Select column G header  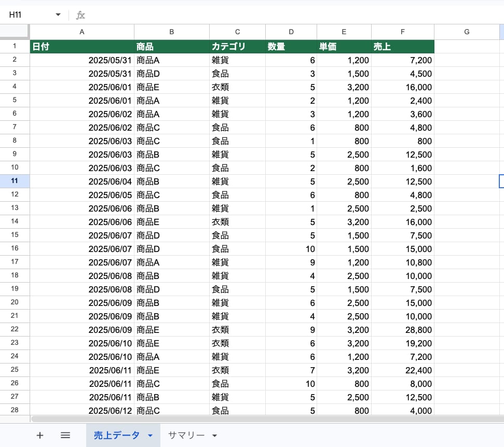point(467,32)
